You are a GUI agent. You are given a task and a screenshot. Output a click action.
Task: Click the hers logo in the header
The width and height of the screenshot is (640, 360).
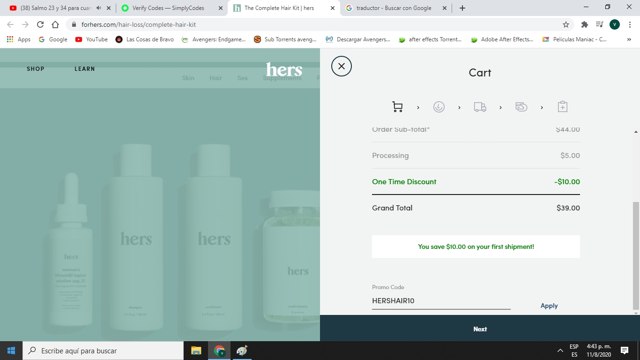click(x=284, y=70)
